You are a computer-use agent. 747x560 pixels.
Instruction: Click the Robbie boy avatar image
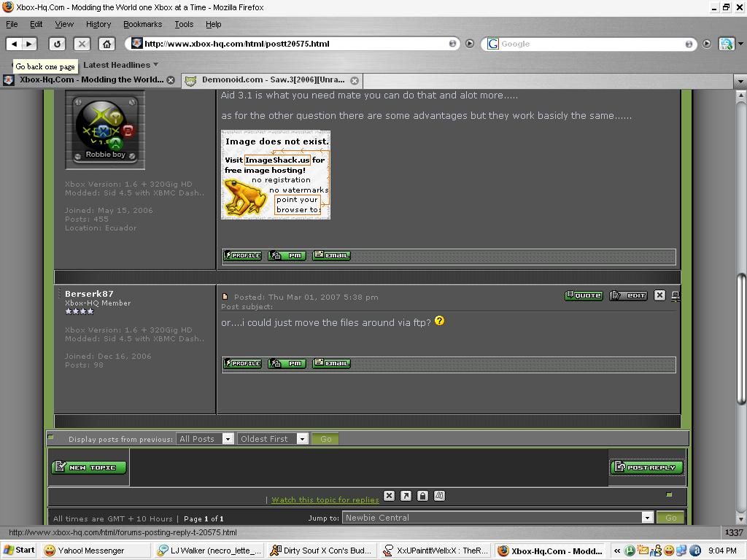click(x=105, y=130)
